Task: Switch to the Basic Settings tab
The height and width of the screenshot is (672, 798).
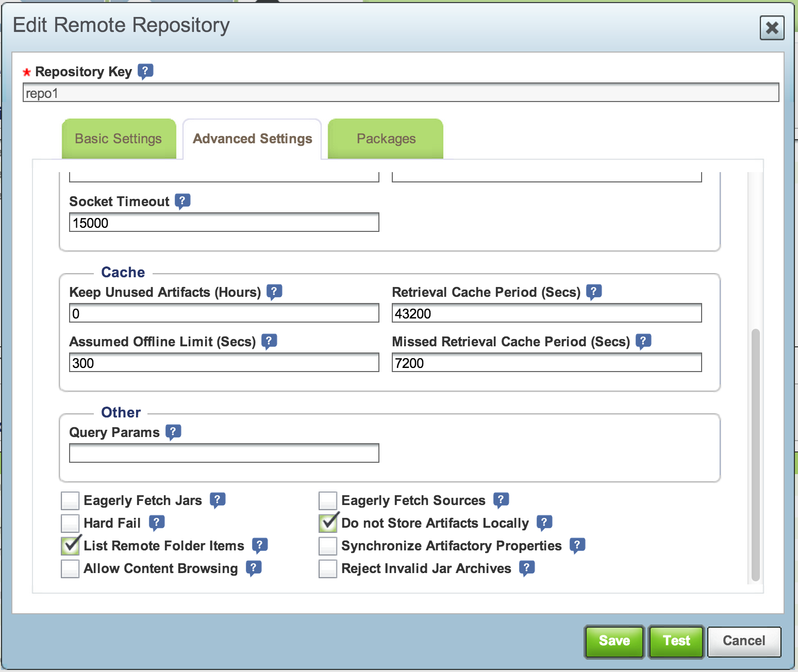Action: [x=119, y=139]
